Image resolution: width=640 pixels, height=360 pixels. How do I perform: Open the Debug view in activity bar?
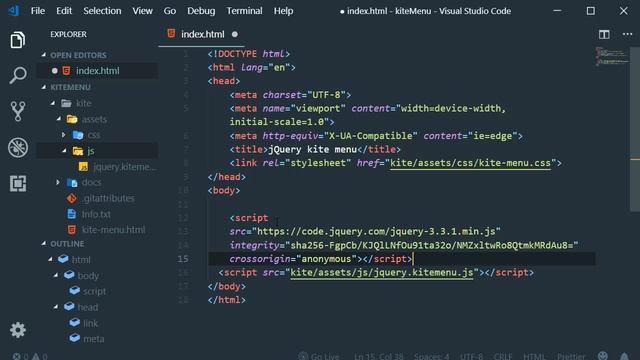[x=18, y=147]
